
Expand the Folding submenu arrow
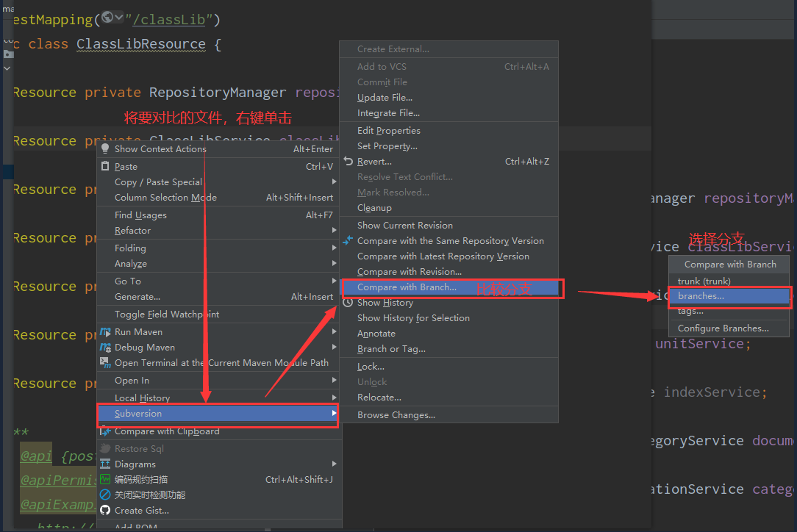coord(334,248)
